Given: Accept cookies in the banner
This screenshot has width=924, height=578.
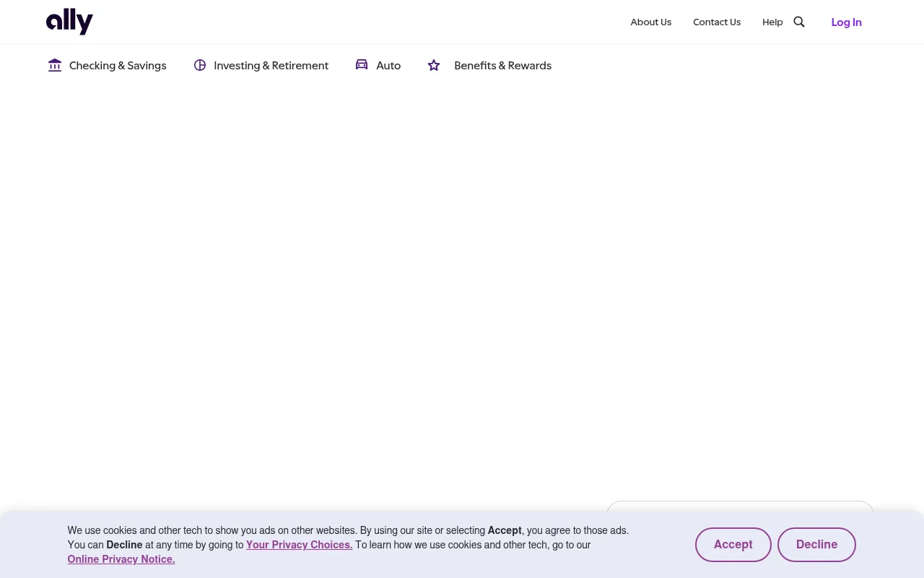Looking at the screenshot, I should point(733,545).
